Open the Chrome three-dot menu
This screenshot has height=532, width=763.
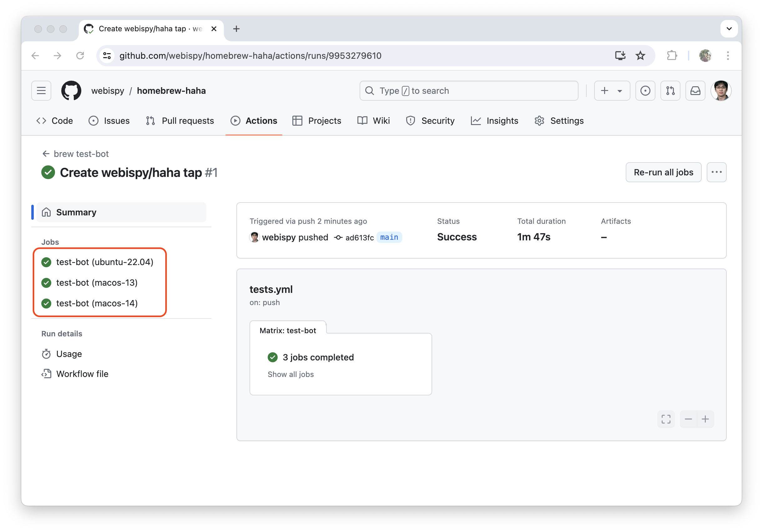point(728,55)
